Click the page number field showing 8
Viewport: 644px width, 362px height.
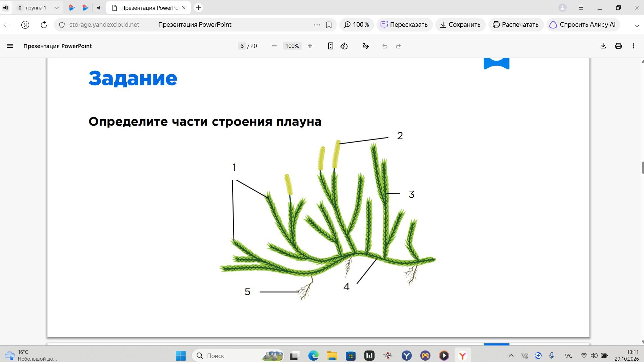pyautogui.click(x=242, y=46)
